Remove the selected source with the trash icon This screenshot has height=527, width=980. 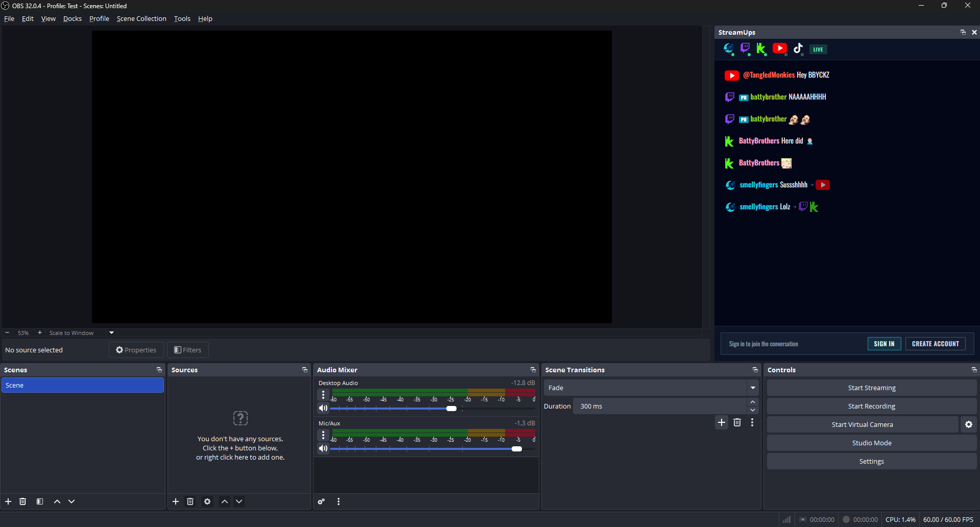(190, 501)
